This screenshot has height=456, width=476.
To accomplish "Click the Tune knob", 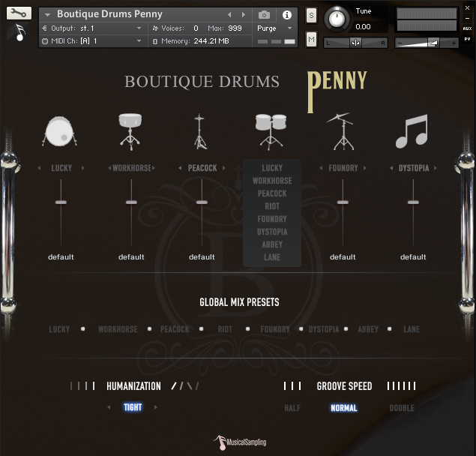I will [x=337, y=19].
